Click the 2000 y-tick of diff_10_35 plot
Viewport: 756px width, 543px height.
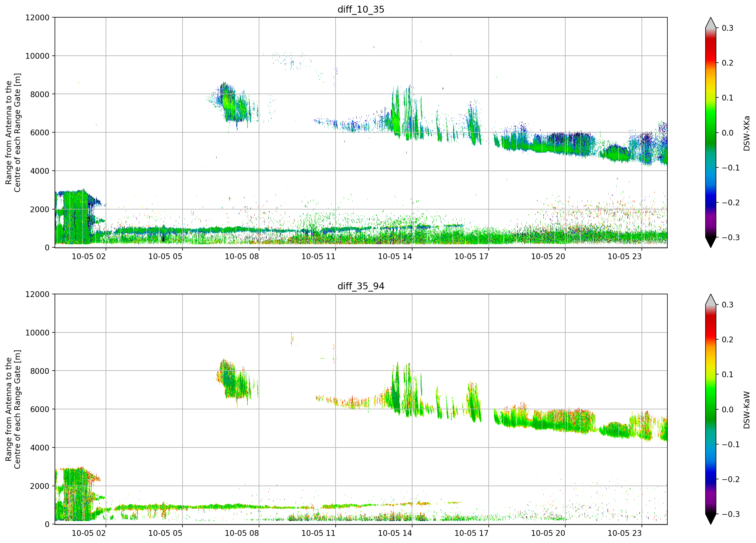[x=40, y=209]
